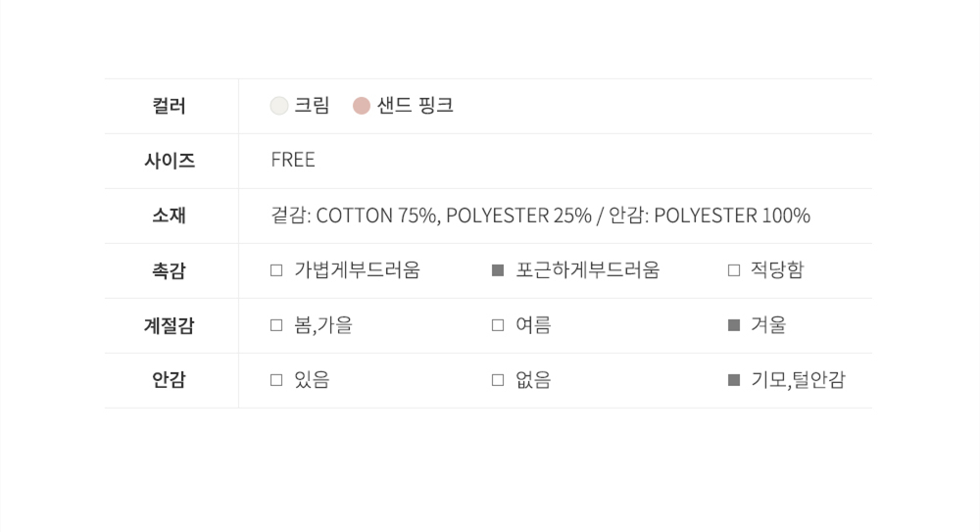The height and width of the screenshot is (532, 980).
Task: Select the cream color swatch
Action: click(x=279, y=106)
